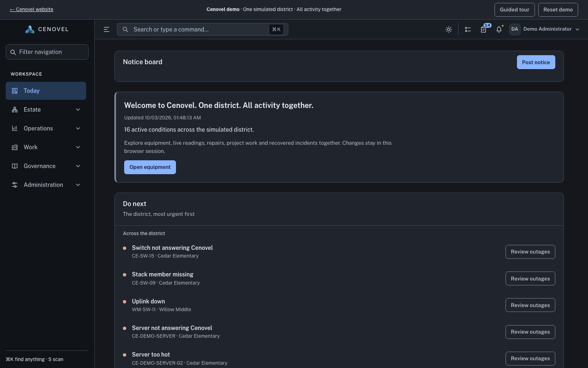
Task: Follow the Cenovel website back link
Action: pyautogui.click(x=31, y=9)
